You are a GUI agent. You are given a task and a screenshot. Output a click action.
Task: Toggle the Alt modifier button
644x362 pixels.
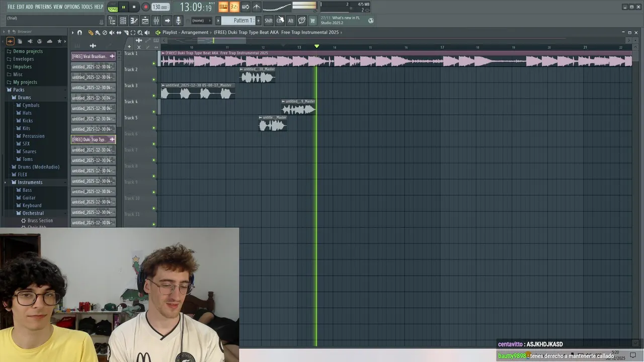(291, 21)
